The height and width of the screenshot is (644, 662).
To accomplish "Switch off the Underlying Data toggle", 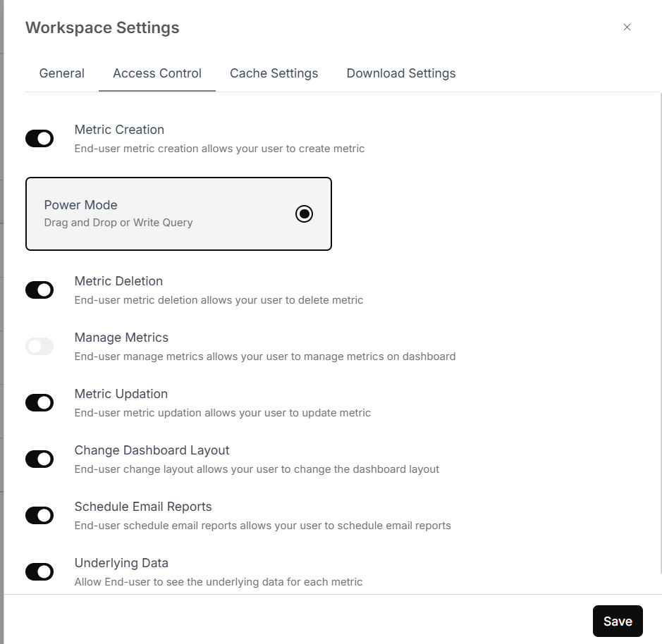I will click(x=39, y=572).
